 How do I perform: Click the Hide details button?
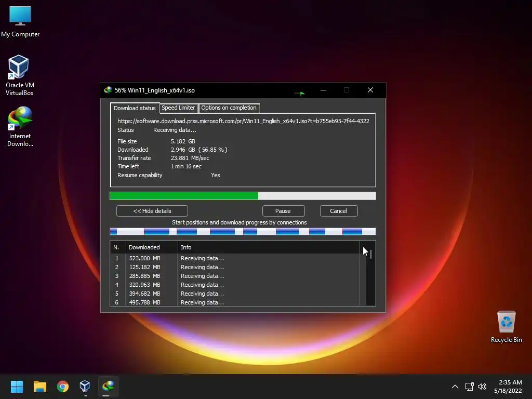[x=152, y=211]
